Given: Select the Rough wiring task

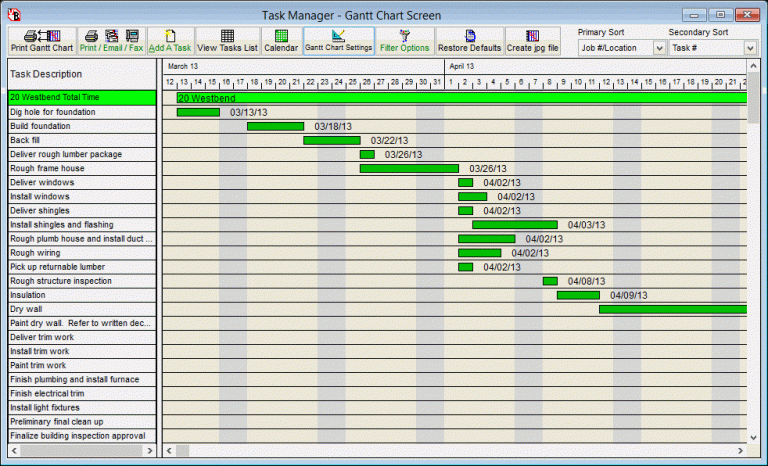Looking at the screenshot, I should 82,253.
